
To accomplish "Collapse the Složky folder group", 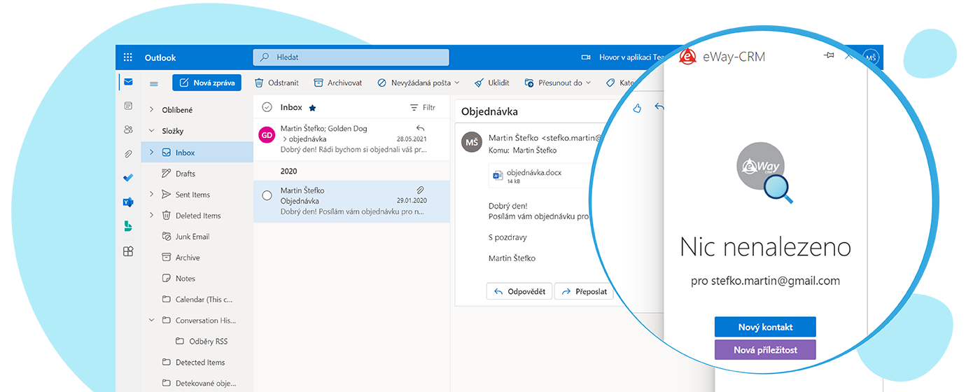I will pos(151,131).
